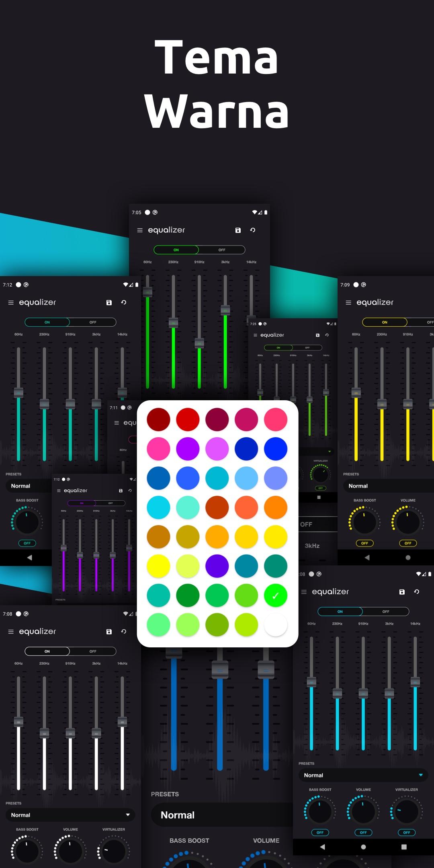
Task: Tap reset icon in small 7:25 green screen
Action: click(x=327, y=335)
